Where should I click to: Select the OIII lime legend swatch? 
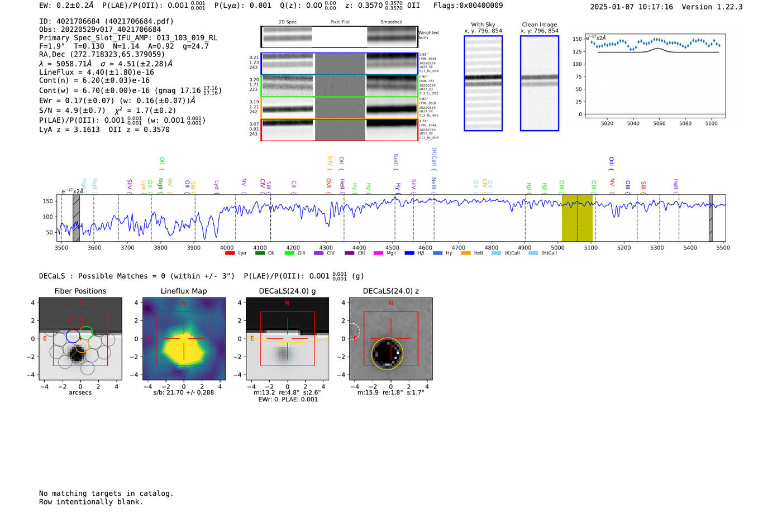point(289,253)
